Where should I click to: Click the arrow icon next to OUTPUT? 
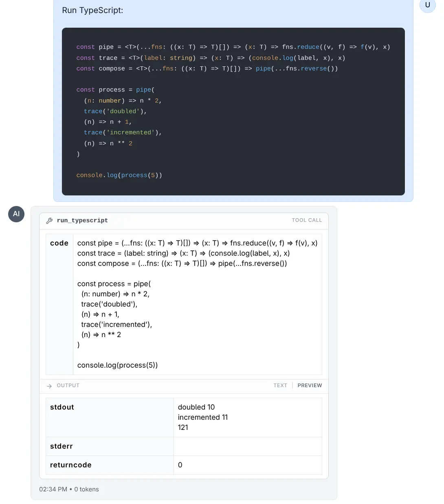[49, 386]
